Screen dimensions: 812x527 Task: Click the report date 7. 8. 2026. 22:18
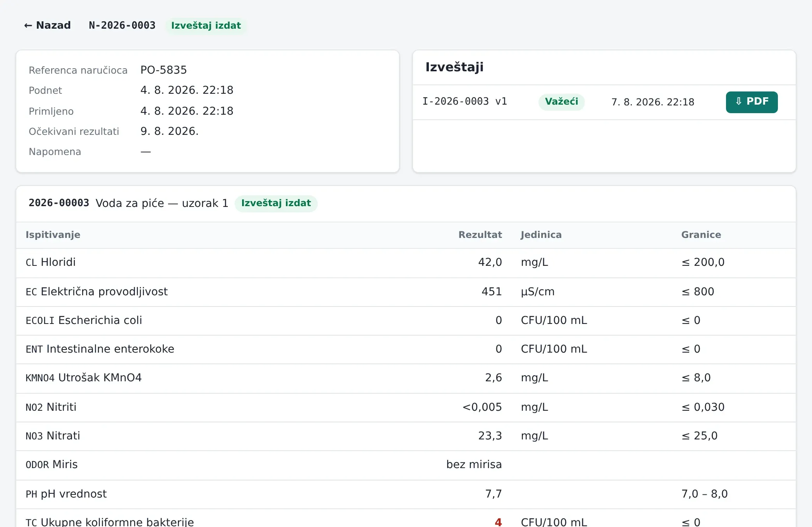[x=653, y=102]
